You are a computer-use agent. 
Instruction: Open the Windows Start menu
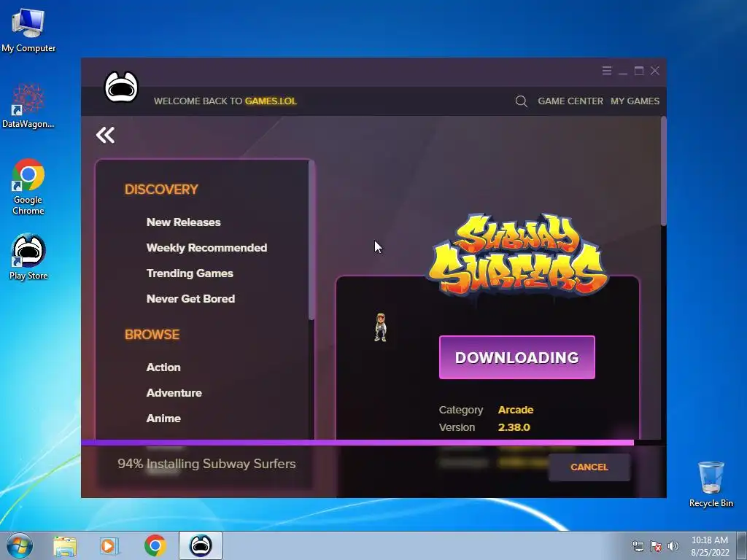tap(19, 545)
